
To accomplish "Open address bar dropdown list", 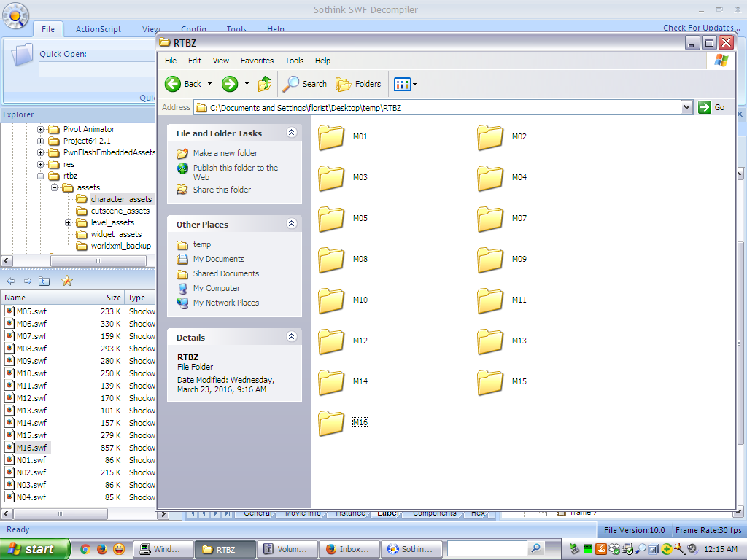I will coord(686,108).
